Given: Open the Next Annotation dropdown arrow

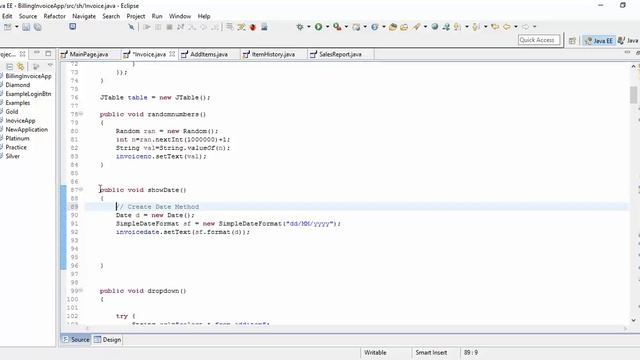Looking at the screenshot, I should coord(485,27).
